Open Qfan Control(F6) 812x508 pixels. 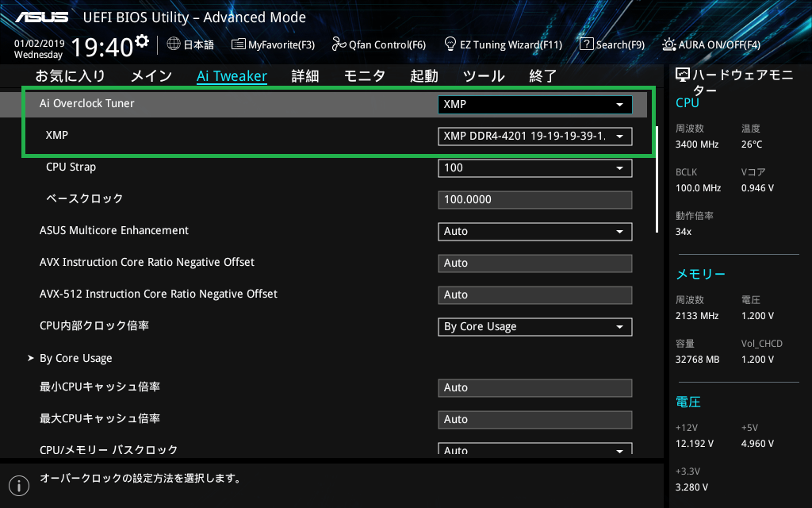click(x=378, y=44)
